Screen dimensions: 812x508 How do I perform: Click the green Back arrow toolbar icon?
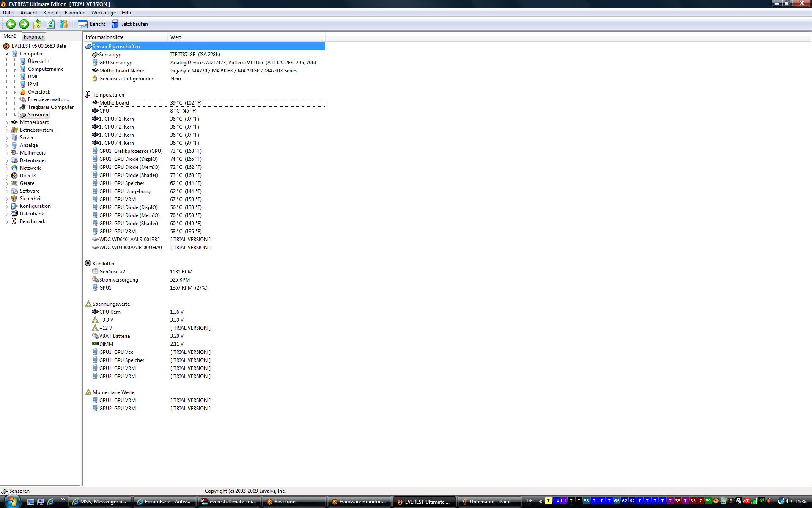pyautogui.click(x=11, y=24)
